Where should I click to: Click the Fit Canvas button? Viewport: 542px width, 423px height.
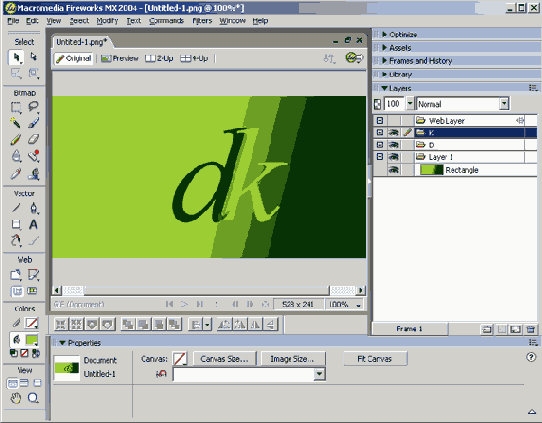click(375, 359)
